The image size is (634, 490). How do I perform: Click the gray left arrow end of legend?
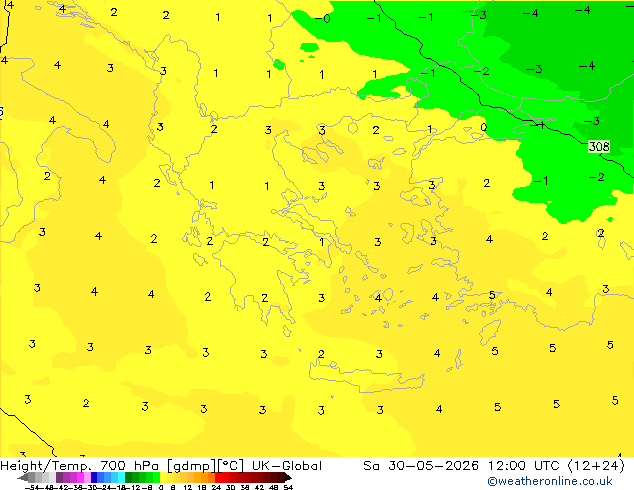23,478
